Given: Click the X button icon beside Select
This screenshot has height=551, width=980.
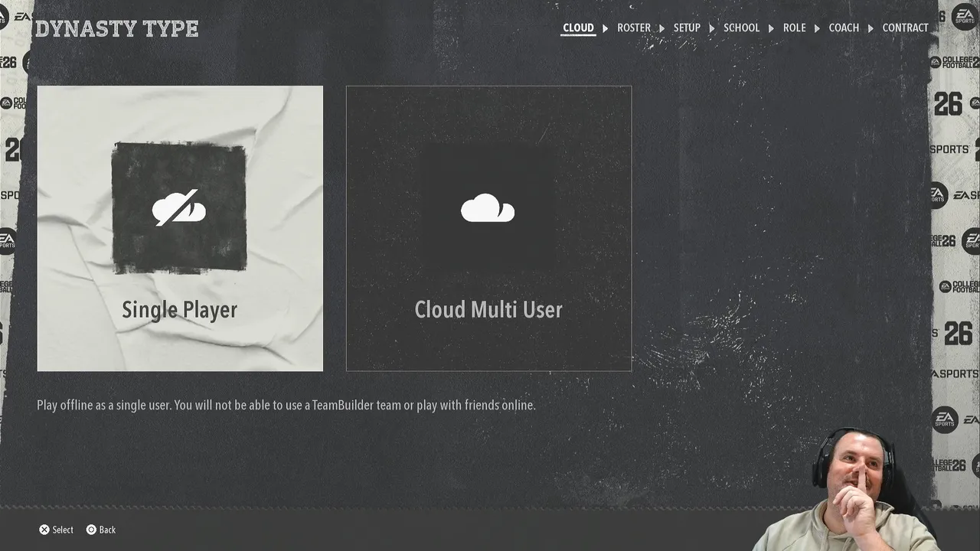Looking at the screenshot, I should click(x=44, y=530).
